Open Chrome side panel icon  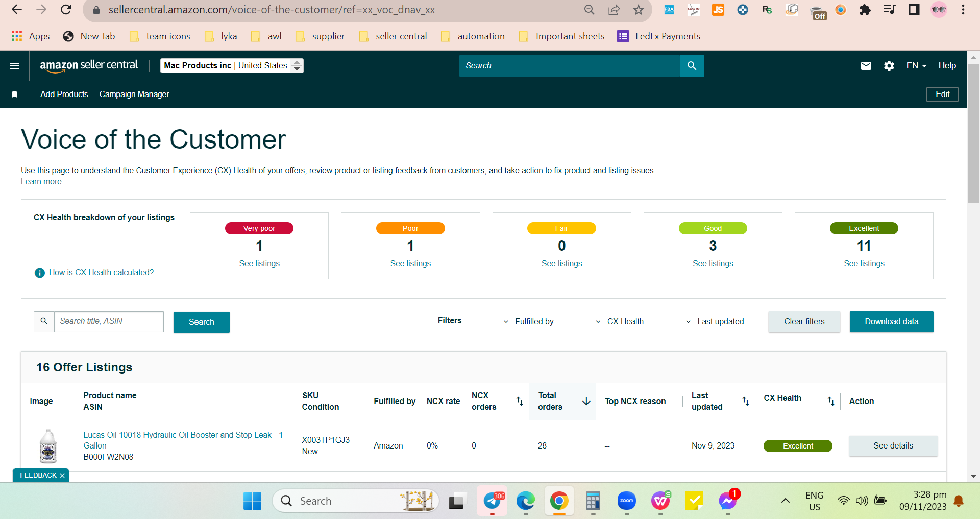point(914,10)
